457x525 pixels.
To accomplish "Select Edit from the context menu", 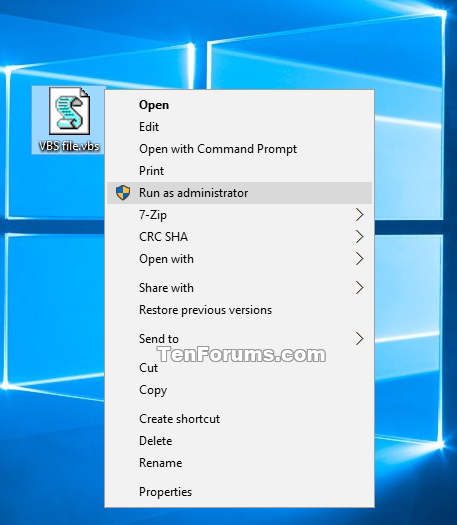I will 239,127.
